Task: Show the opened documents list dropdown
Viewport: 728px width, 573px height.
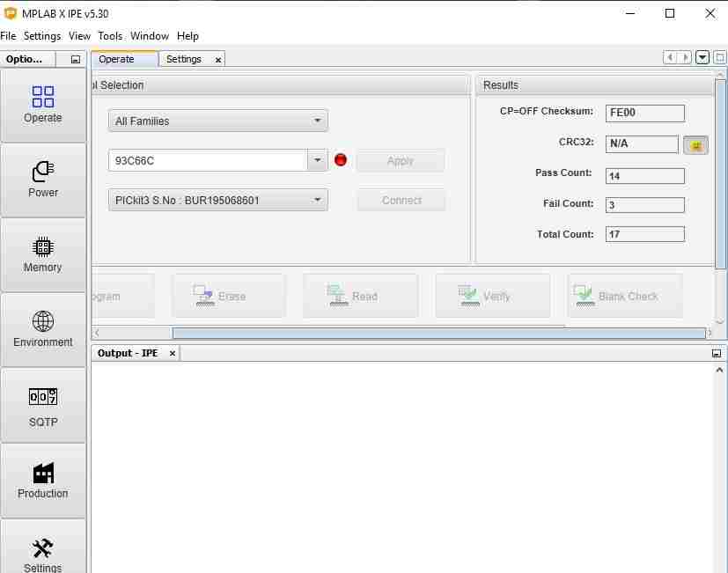Action: coord(702,57)
